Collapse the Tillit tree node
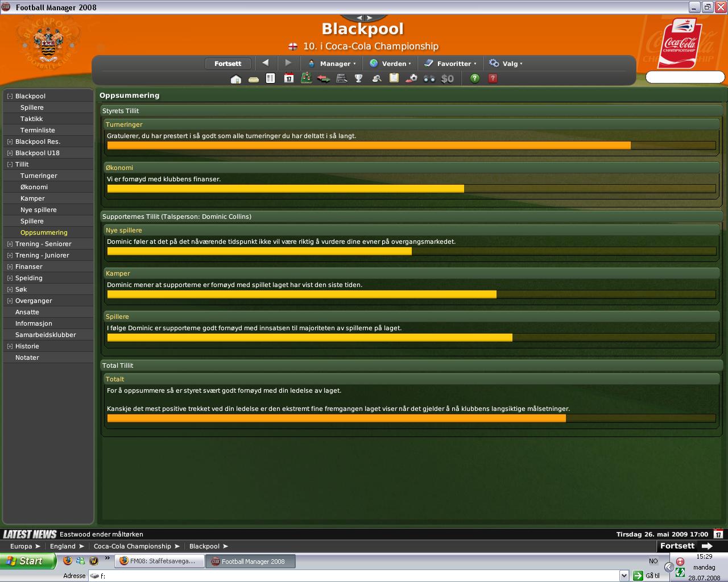Image resolution: width=728 pixels, height=582 pixels. pos(10,164)
